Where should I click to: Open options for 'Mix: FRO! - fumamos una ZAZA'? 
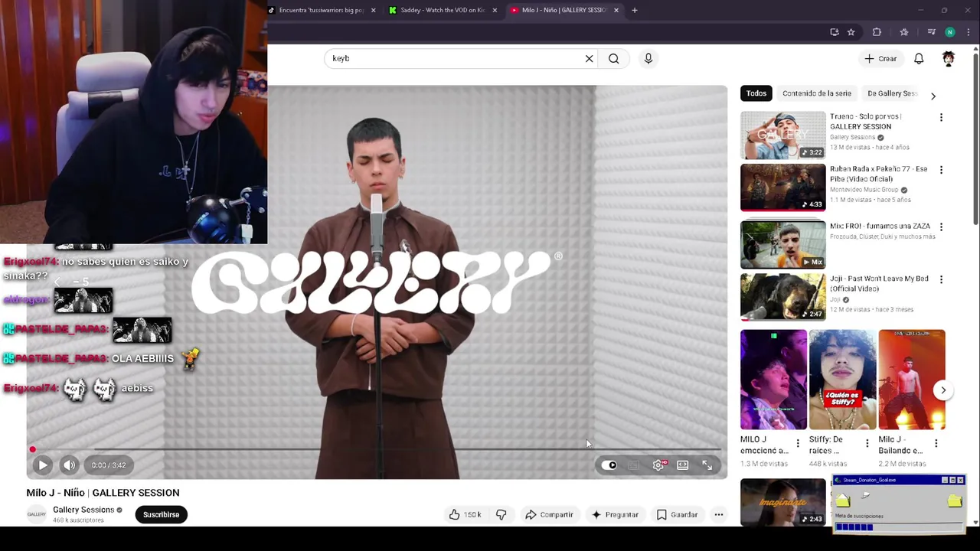tap(941, 227)
